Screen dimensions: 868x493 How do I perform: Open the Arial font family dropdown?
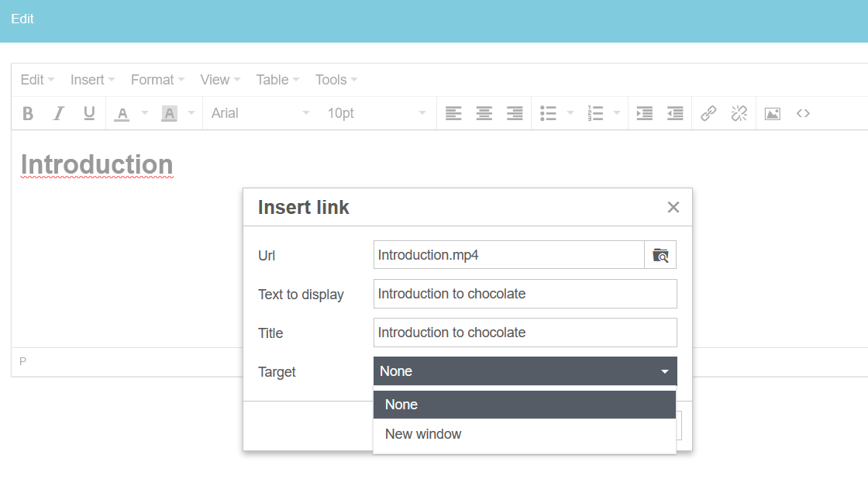(x=260, y=113)
